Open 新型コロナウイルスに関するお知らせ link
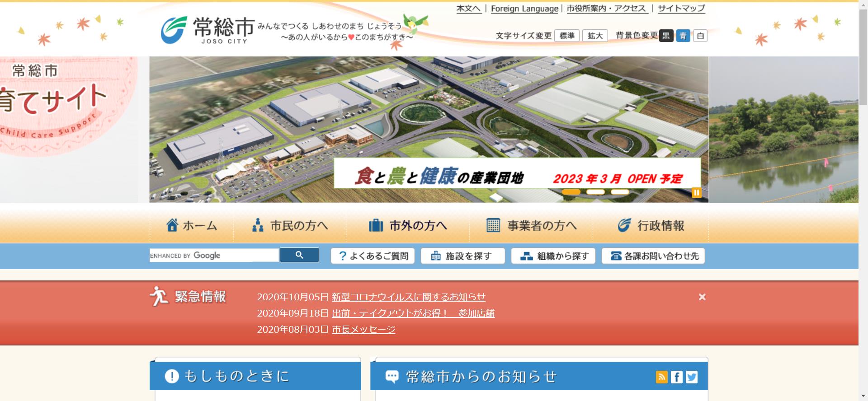This screenshot has width=868, height=401. 409,297
